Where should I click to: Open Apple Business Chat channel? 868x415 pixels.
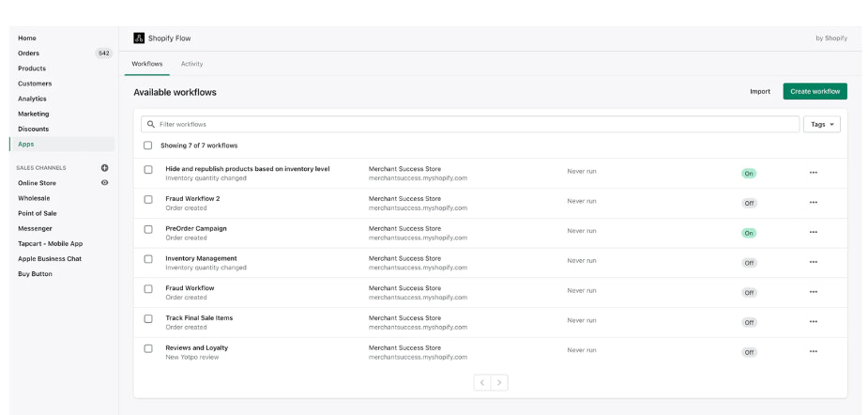[50, 259]
